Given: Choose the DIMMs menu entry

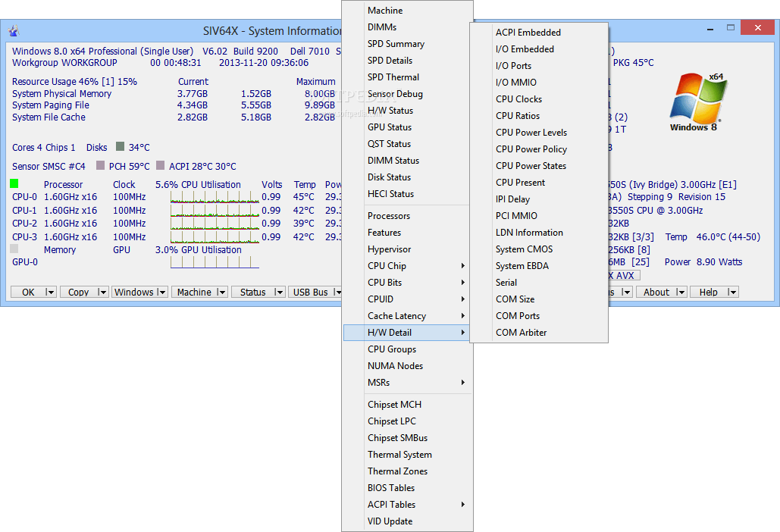Looking at the screenshot, I should coord(407,27).
